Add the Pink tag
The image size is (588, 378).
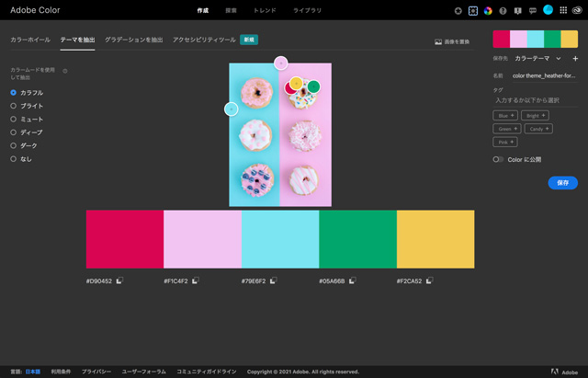[x=505, y=142]
